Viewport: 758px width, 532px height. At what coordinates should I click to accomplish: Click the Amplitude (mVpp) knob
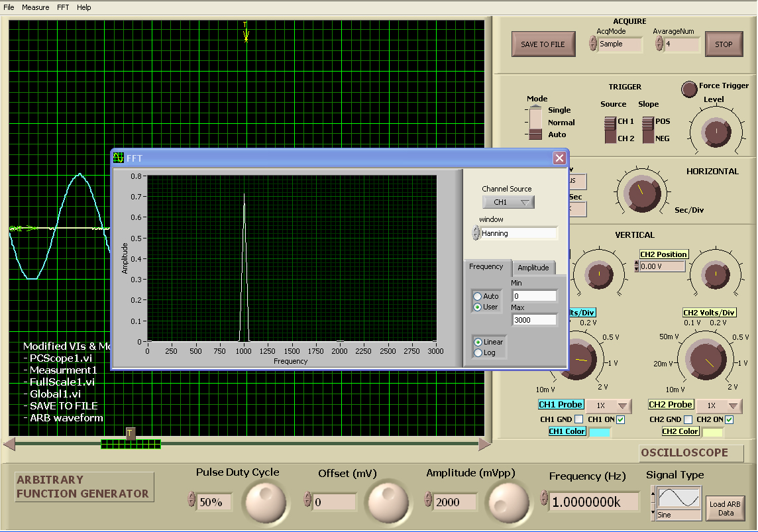[509, 502]
